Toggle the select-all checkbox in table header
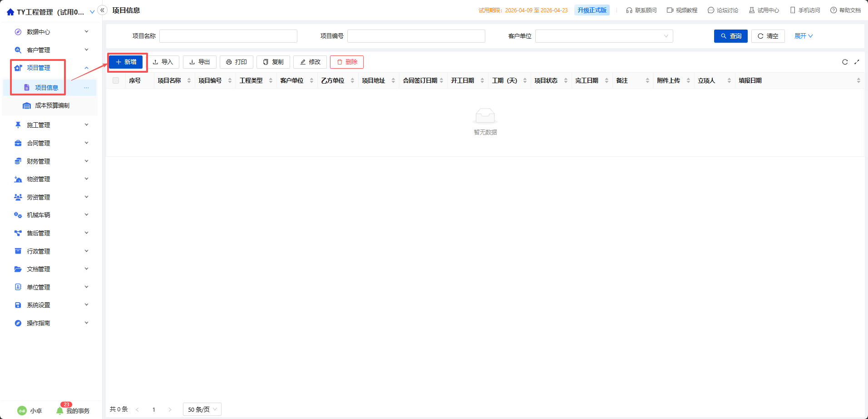868x419 pixels. tap(116, 80)
